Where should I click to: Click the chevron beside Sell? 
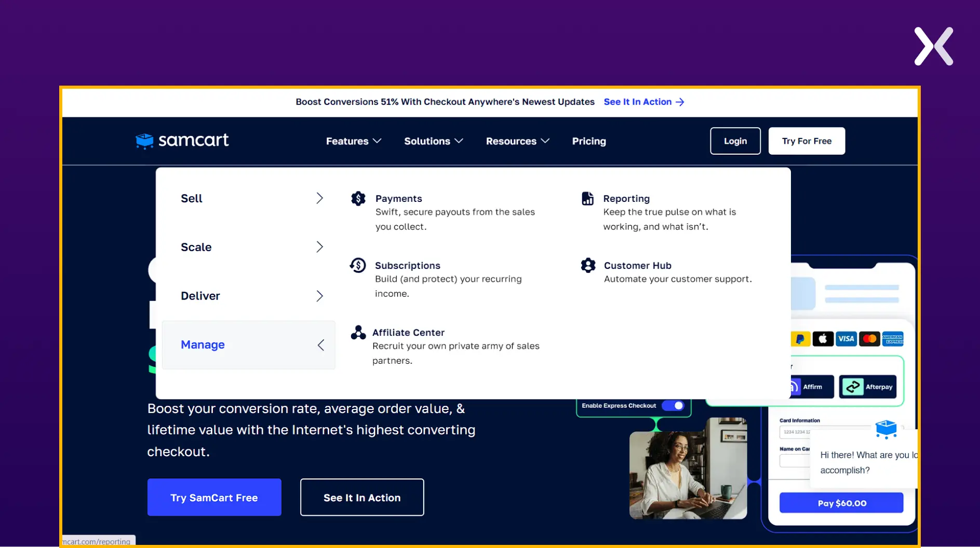319,198
